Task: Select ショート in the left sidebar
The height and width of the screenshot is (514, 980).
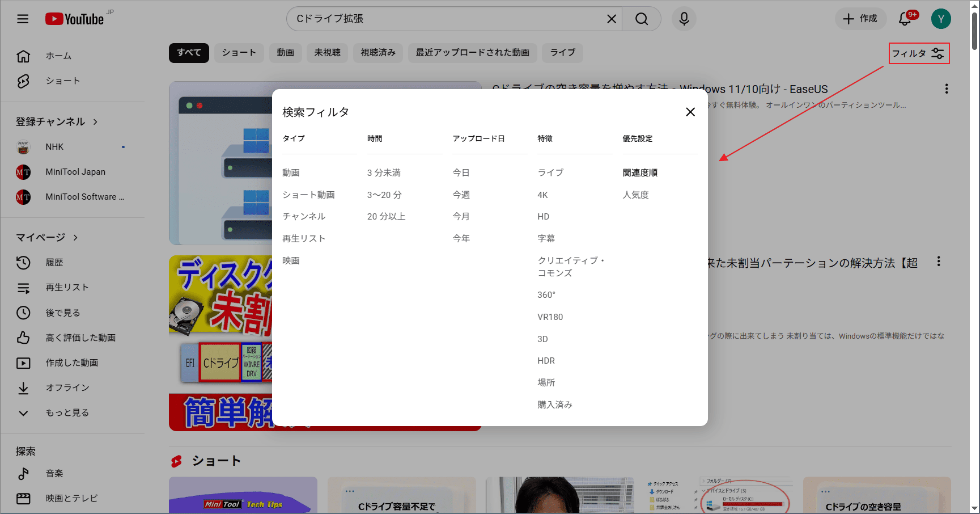Action: click(62, 81)
